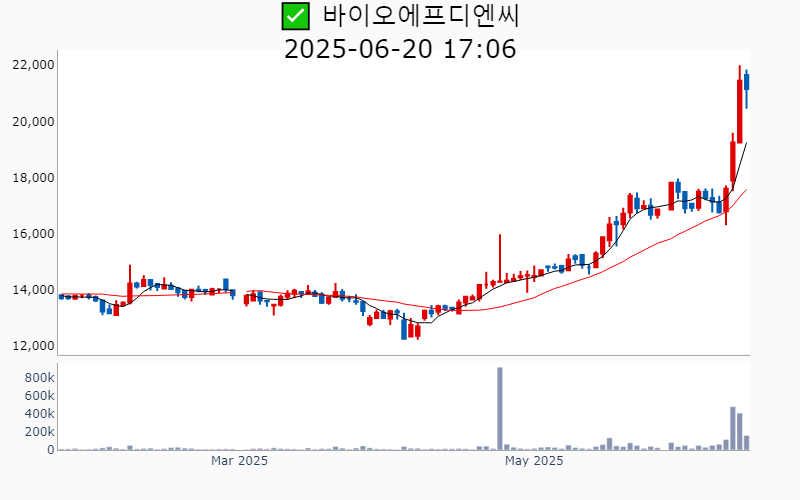Click the 18,000 price axis label
Screen dimensions: 800x500
click(34, 178)
